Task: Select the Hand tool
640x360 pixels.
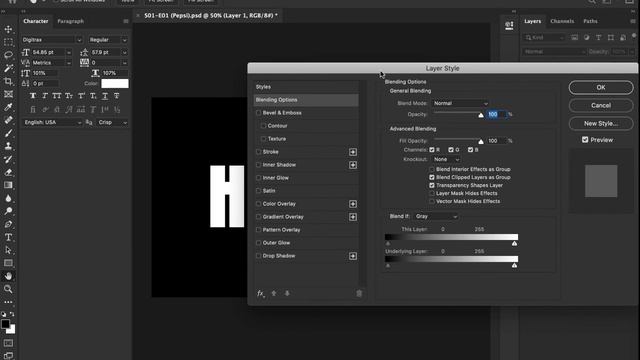Action: pyautogui.click(x=8, y=276)
